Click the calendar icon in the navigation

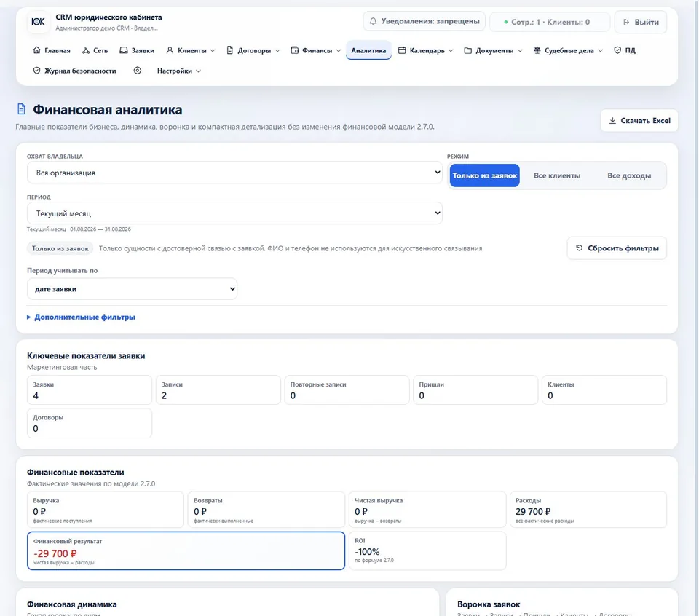tap(402, 50)
